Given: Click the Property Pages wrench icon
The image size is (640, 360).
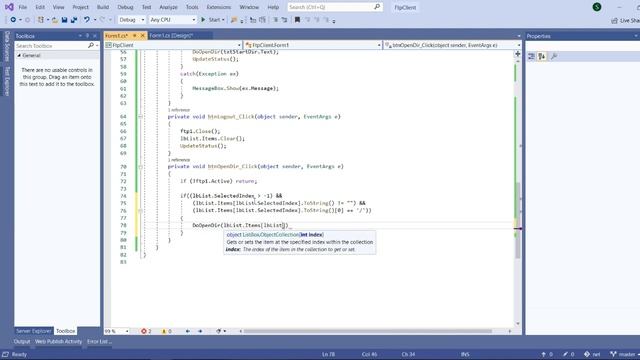Looking at the screenshot, I should 554,57.
